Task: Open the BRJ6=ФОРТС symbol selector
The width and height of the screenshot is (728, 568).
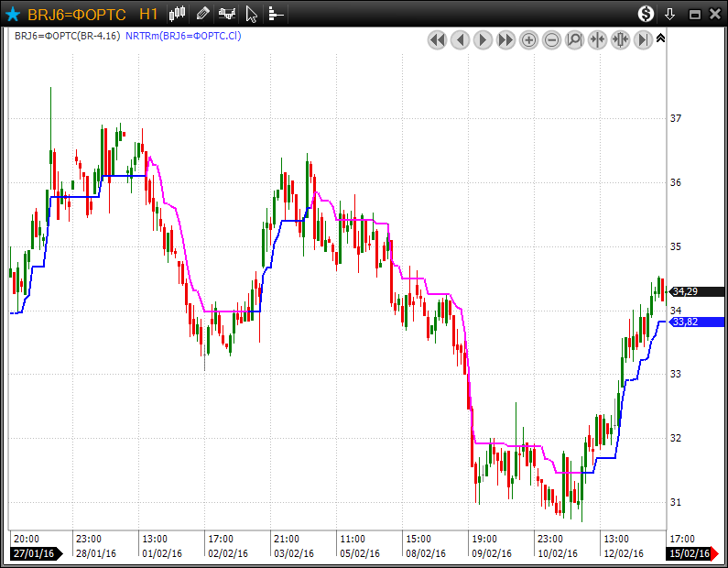Action: 76,15
